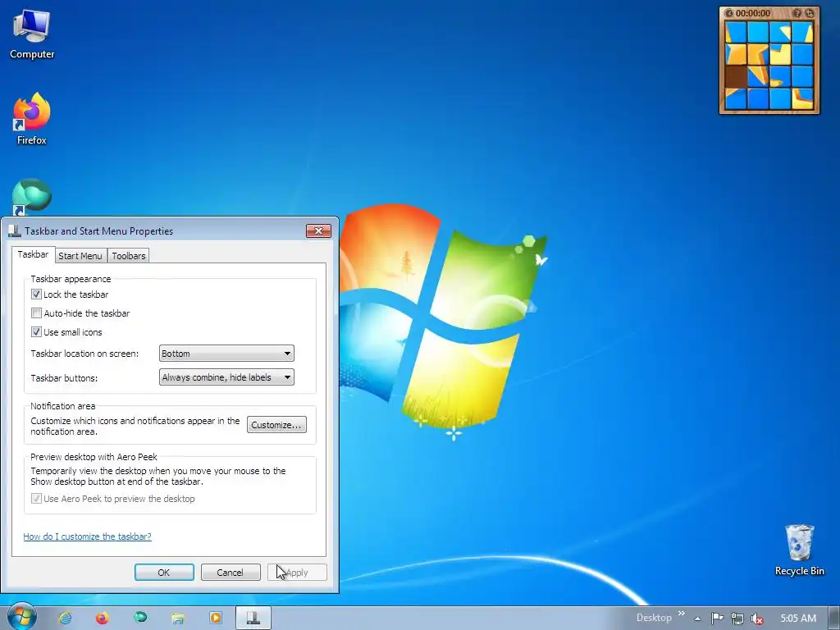Open the Windows Start menu orb
The image size is (840, 630).
(21, 617)
